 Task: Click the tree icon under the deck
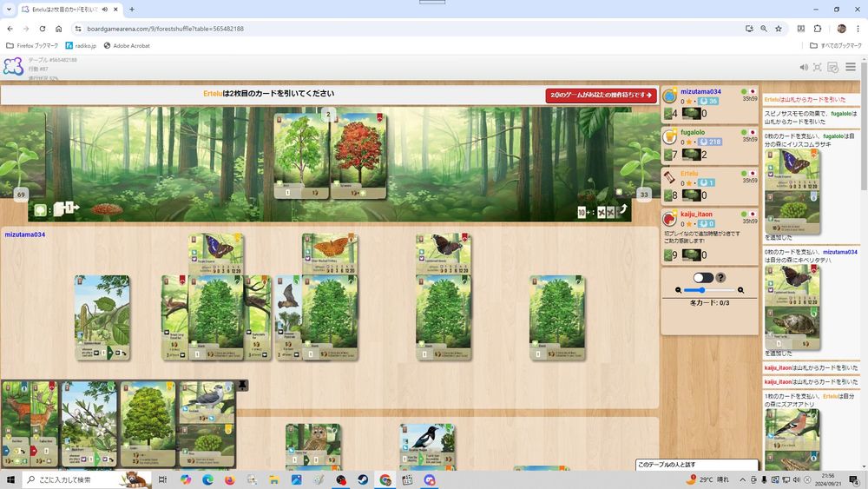pos(41,210)
